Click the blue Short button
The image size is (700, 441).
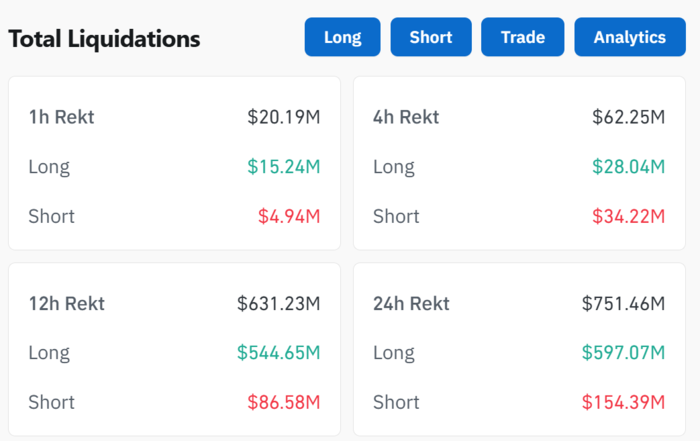point(431,38)
